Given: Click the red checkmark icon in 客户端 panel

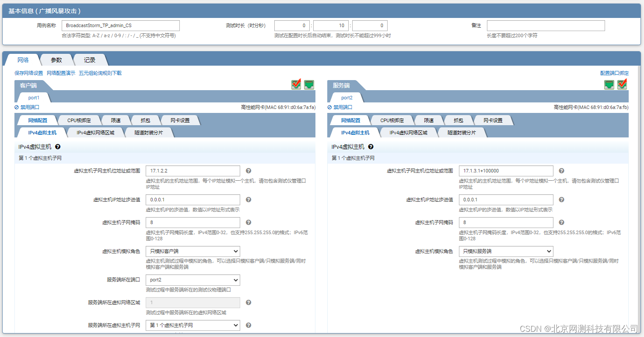Looking at the screenshot, I should pos(296,84).
